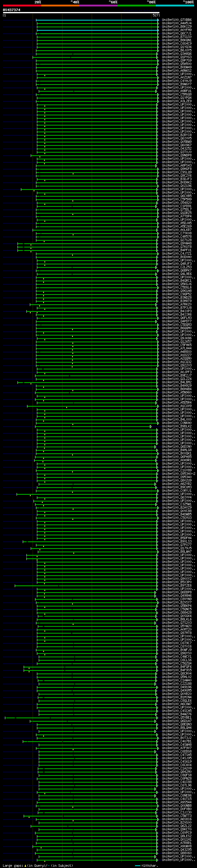Open hit UniRef100_C2Z188
The width and height of the screenshot is (197, 868).
click(x=177, y=684)
